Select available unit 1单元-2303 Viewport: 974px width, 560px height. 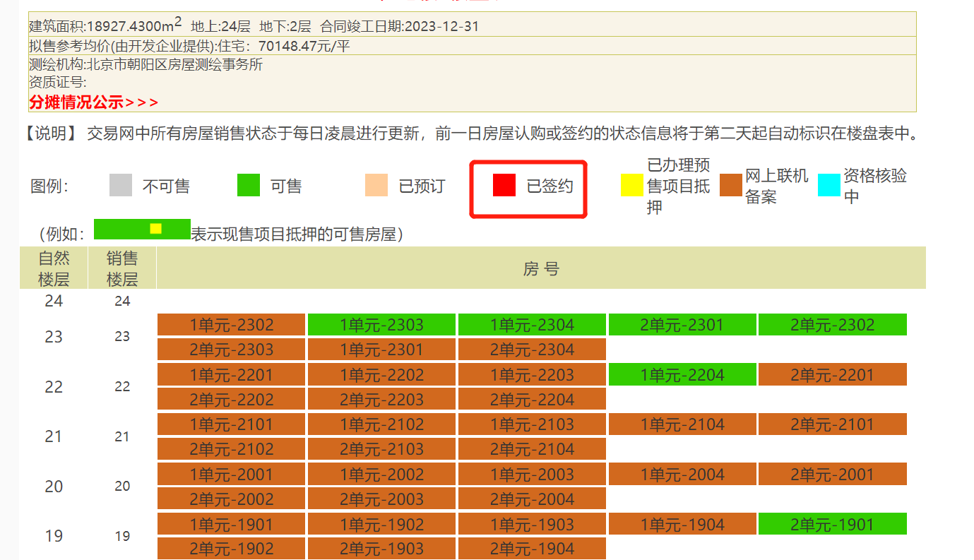[x=381, y=324]
